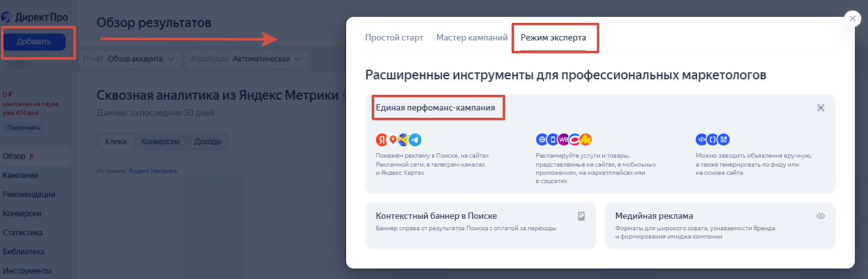
Task: Expand the Атрибуция Автоматическая dropdown
Action: click(246, 59)
